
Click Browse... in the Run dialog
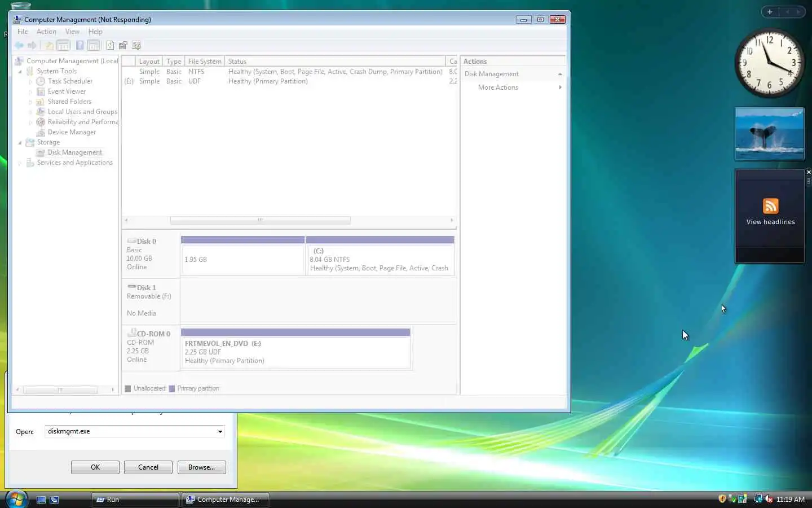(x=201, y=467)
